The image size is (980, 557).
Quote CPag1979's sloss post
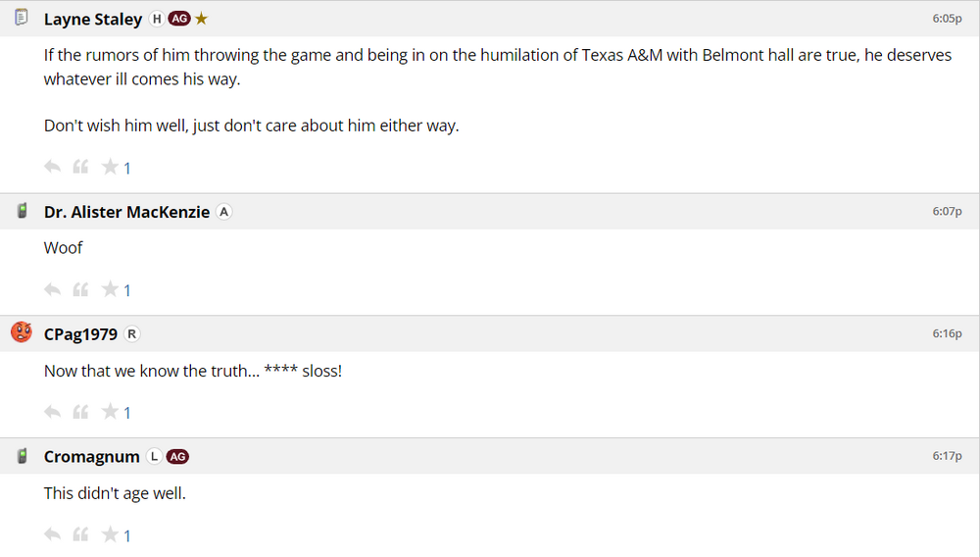click(x=81, y=413)
